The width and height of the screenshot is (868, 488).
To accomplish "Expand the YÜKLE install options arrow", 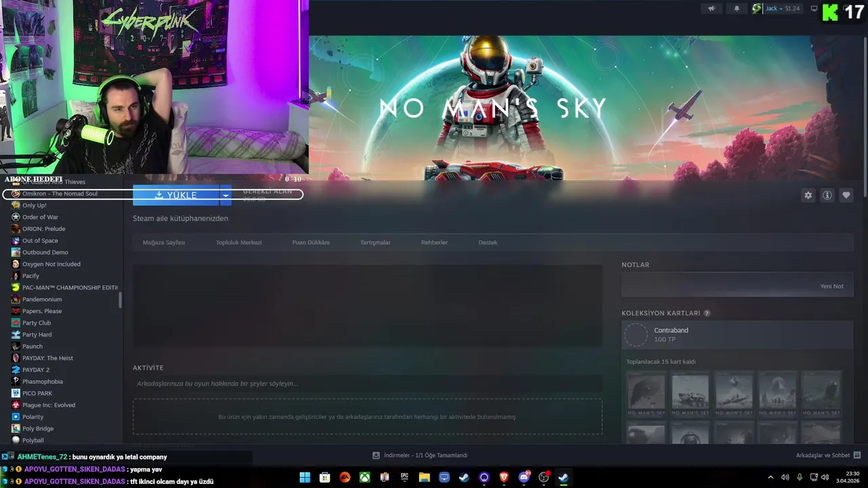I will tap(226, 195).
